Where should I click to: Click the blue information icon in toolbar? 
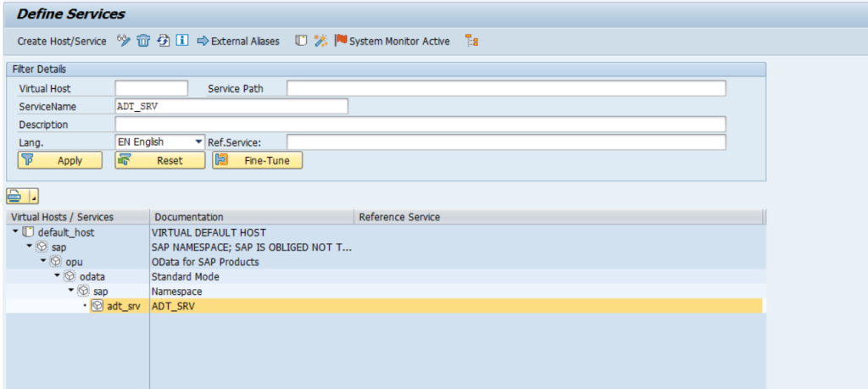click(x=182, y=41)
